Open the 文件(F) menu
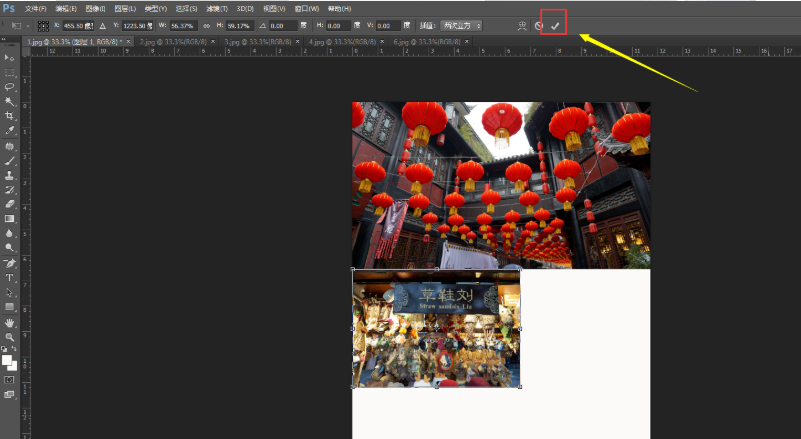 pyautogui.click(x=35, y=8)
